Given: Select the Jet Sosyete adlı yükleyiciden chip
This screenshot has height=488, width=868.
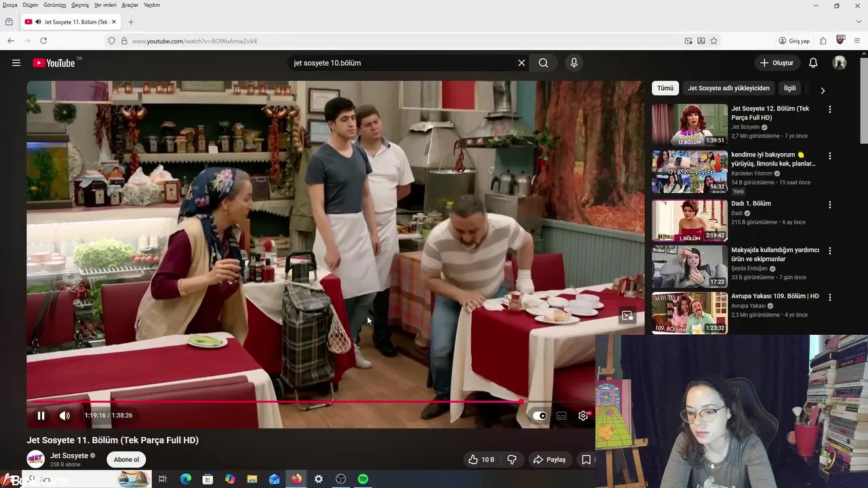Looking at the screenshot, I should [x=728, y=88].
